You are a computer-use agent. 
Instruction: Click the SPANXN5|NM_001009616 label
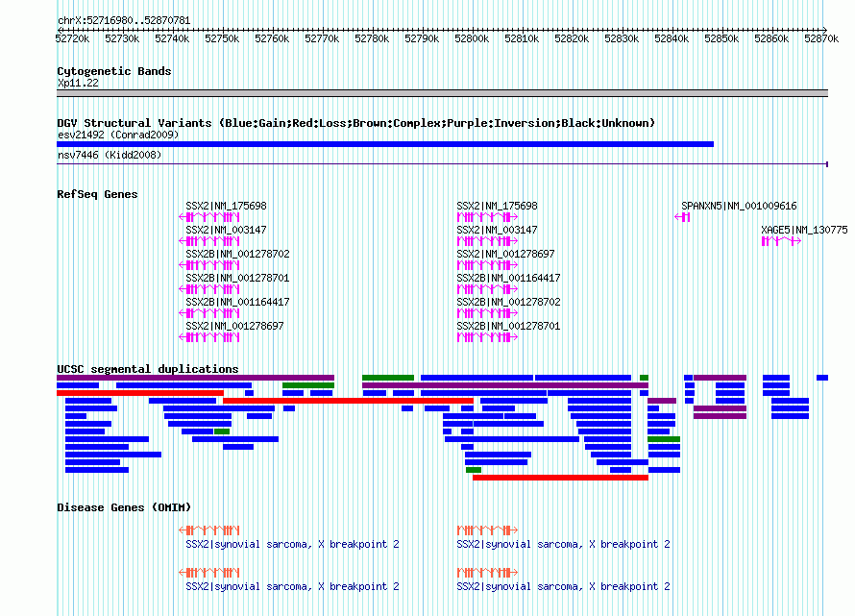(x=739, y=206)
